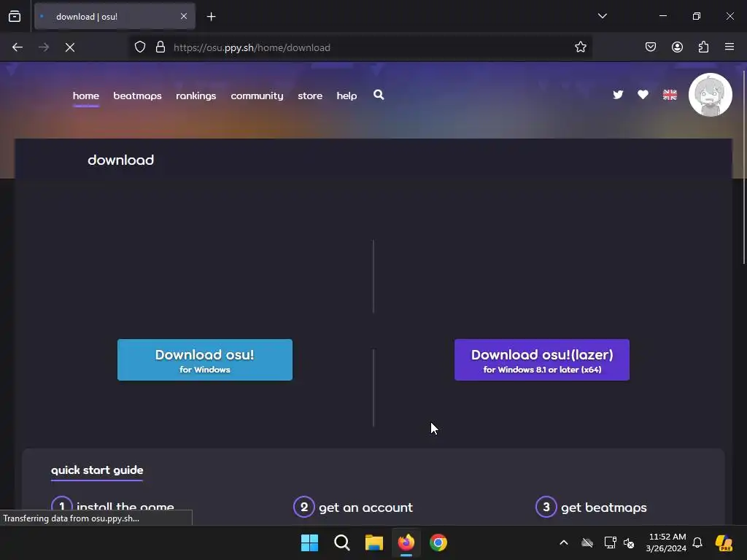The height and width of the screenshot is (560, 747).
Task: Click the 'quick start guide' heading
Action: pyautogui.click(x=97, y=470)
